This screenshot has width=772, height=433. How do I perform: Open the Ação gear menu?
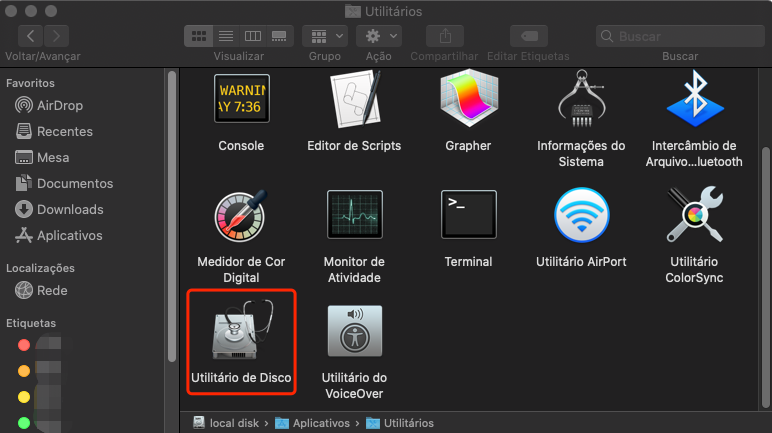click(379, 36)
